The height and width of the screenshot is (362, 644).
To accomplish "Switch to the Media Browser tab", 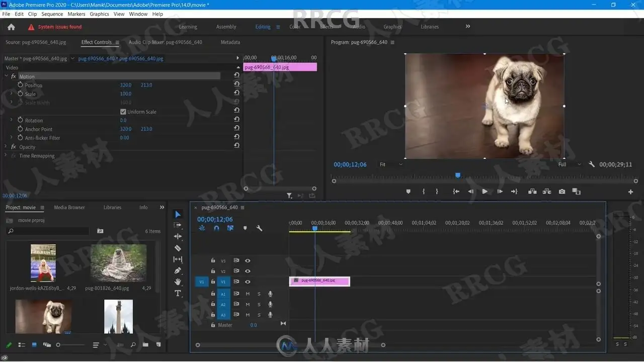I will pyautogui.click(x=69, y=207).
